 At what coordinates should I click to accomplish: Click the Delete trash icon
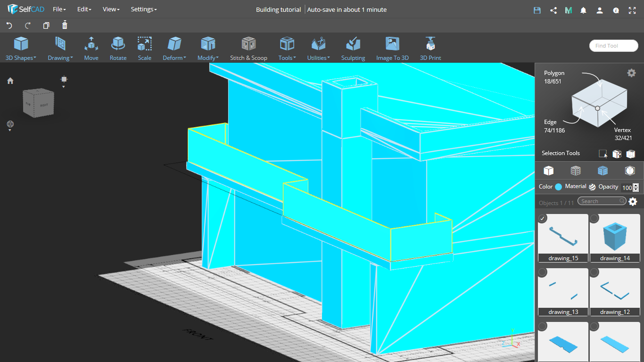65,25
